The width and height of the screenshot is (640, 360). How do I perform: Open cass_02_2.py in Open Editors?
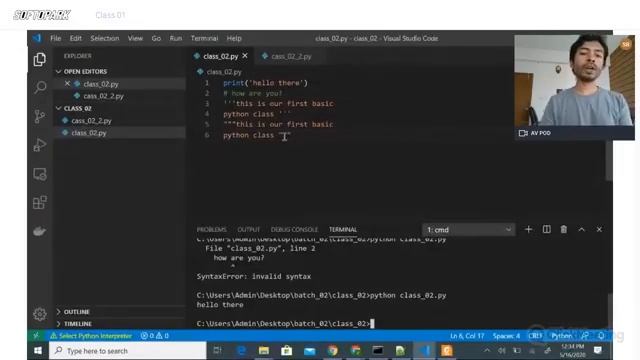click(120, 96)
